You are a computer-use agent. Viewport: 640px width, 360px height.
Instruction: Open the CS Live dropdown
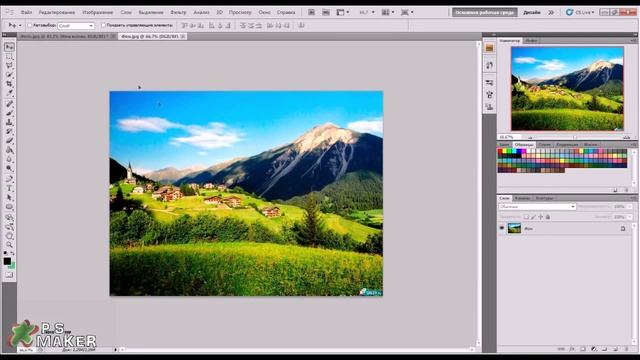tap(580, 13)
